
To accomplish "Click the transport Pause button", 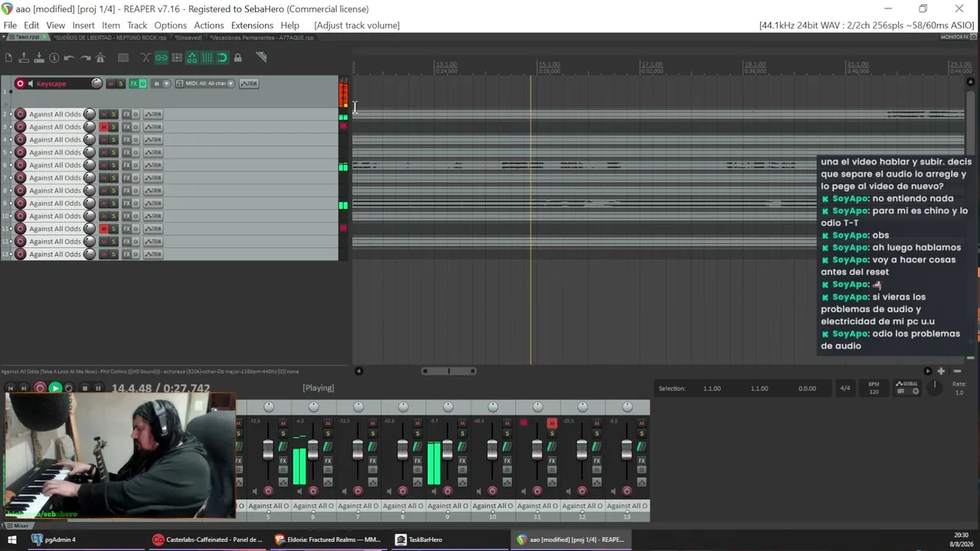I will [98, 389].
